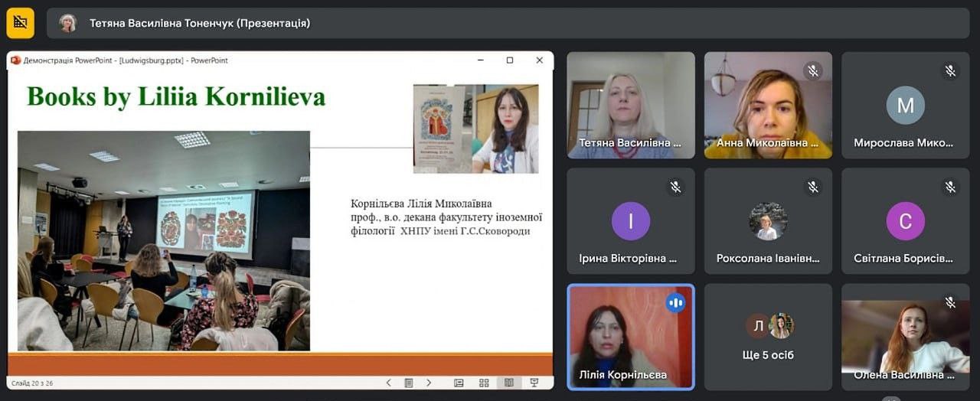Image resolution: width=980 pixels, height=401 pixels.
Task: Maximize the PowerPoint slideshow window
Action: pos(510,60)
